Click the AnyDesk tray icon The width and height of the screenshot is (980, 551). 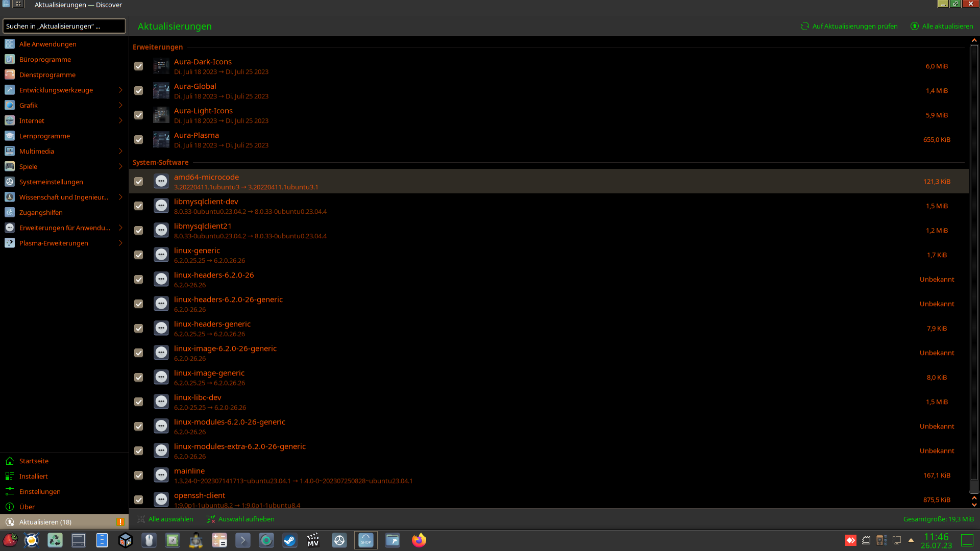[851, 540]
